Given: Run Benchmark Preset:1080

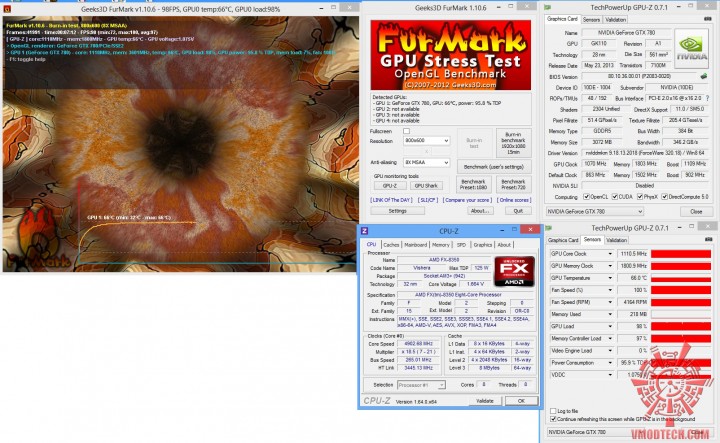Looking at the screenshot, I should 473,185.
